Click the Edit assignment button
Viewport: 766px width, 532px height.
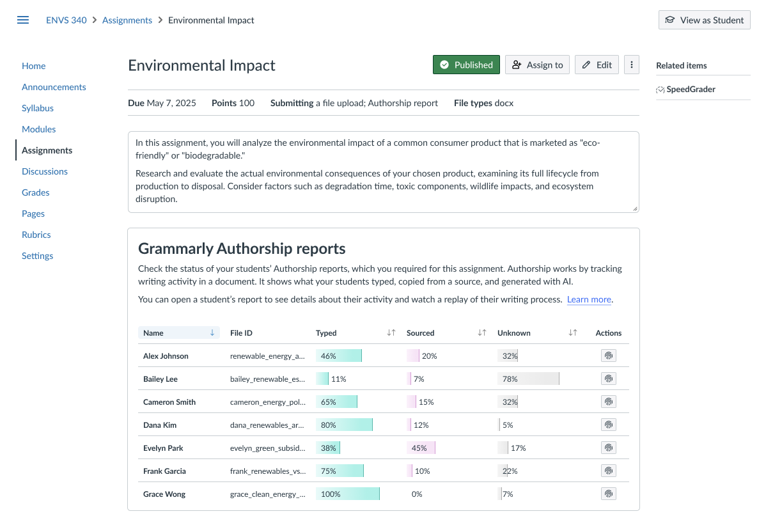[597, 65]
